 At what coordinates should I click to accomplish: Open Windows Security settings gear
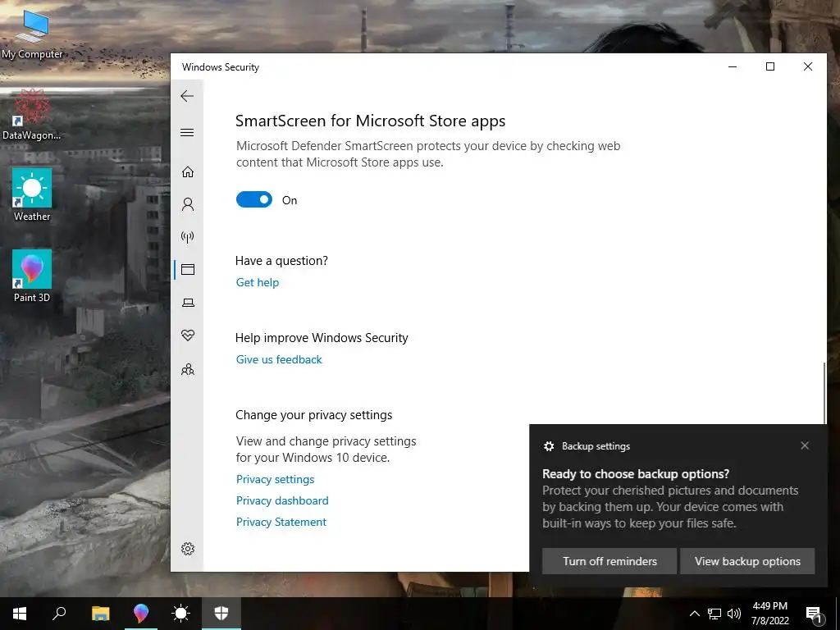(x=188, y=549)
